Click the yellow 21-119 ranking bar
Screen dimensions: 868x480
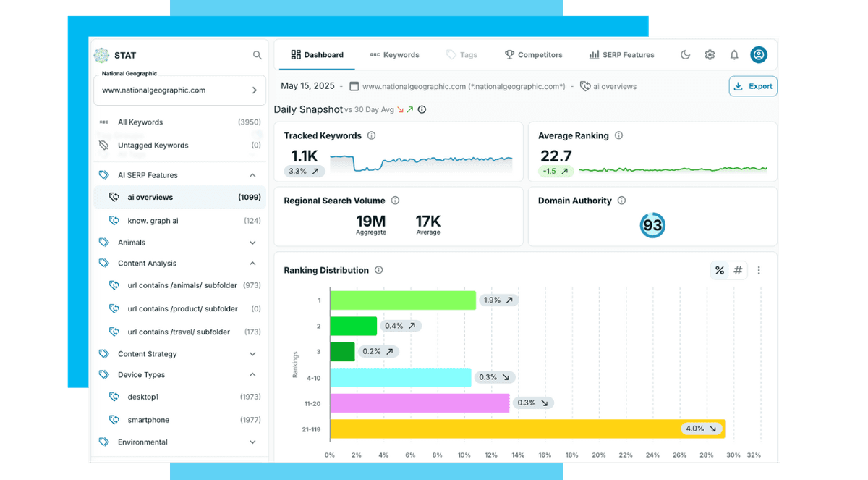point(527,429)
